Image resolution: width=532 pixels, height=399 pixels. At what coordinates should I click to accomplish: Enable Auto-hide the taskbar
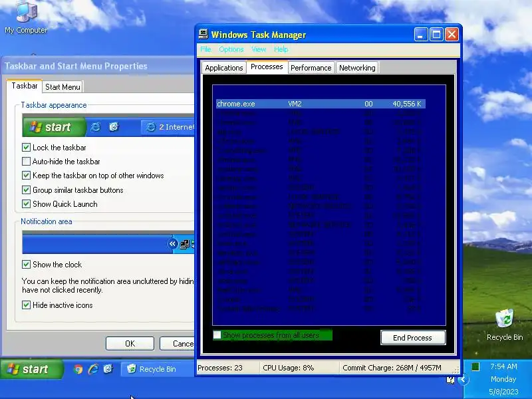coord(26,161)
